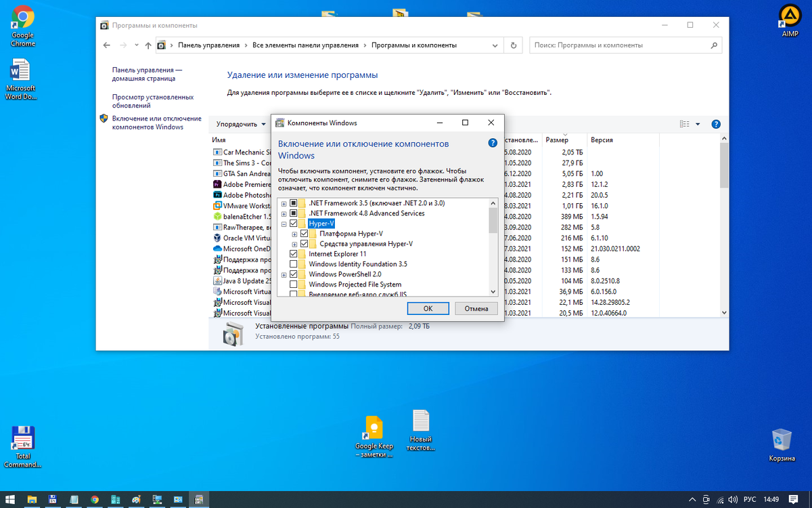Viewport: 812px width, 508px height.
Task: Collapse the Hyper-V tree node
Action: point(284,223)
